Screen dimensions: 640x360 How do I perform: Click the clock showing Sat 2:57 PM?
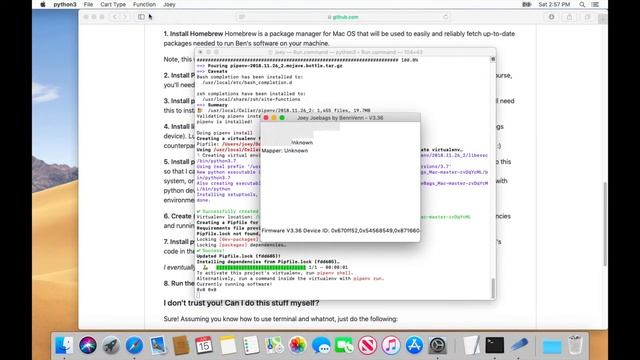pyautogui.click(x=554, y=4)
